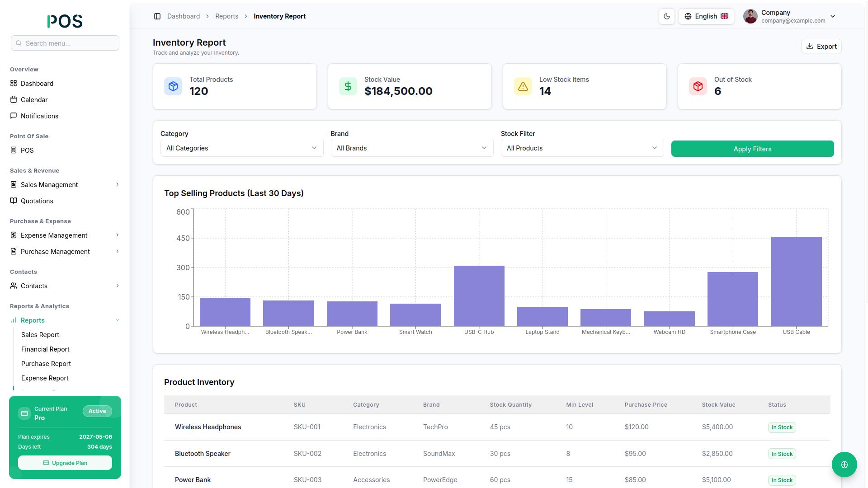Viewport: 868px width, 488px height.
Task: Open Sales Report menu item
Action: [40, 335]
